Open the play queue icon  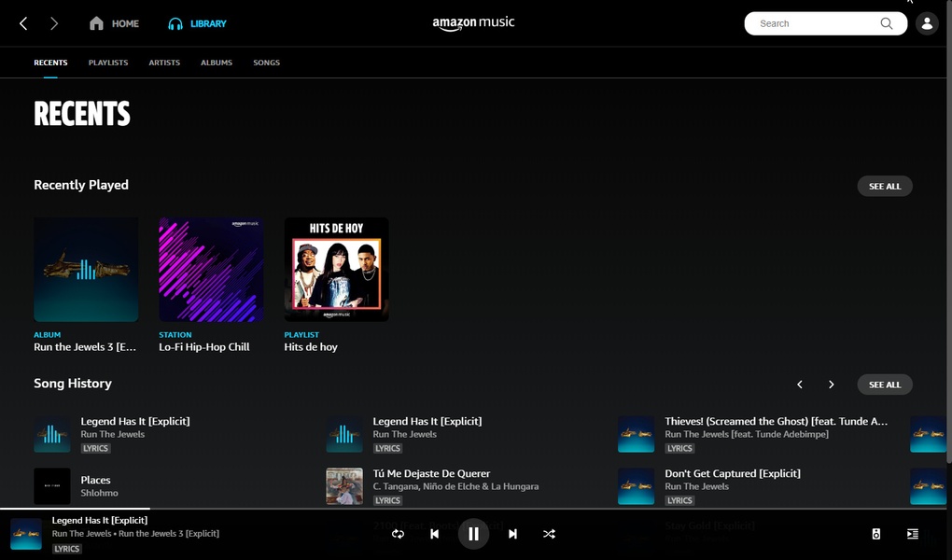coord(912,534)
